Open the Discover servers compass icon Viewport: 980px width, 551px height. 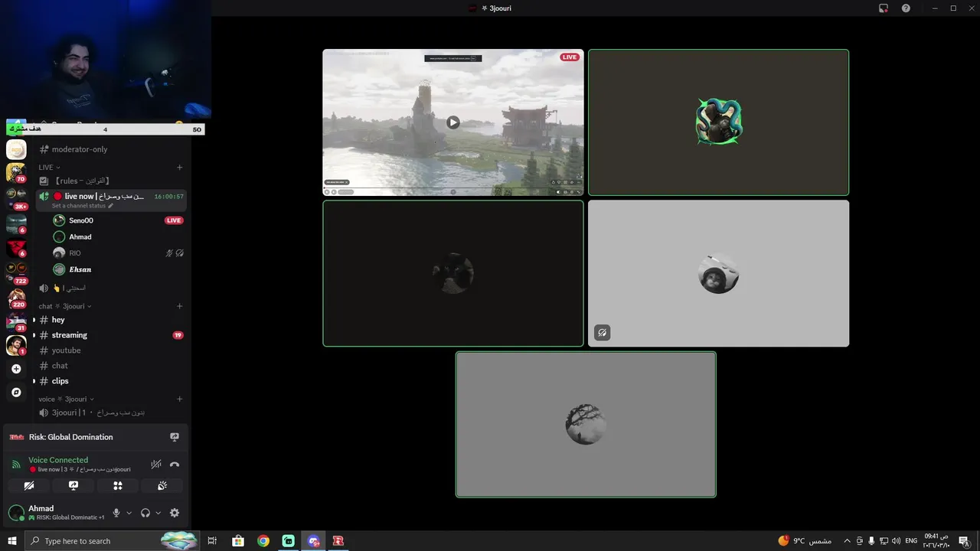[x=16, y=392]
